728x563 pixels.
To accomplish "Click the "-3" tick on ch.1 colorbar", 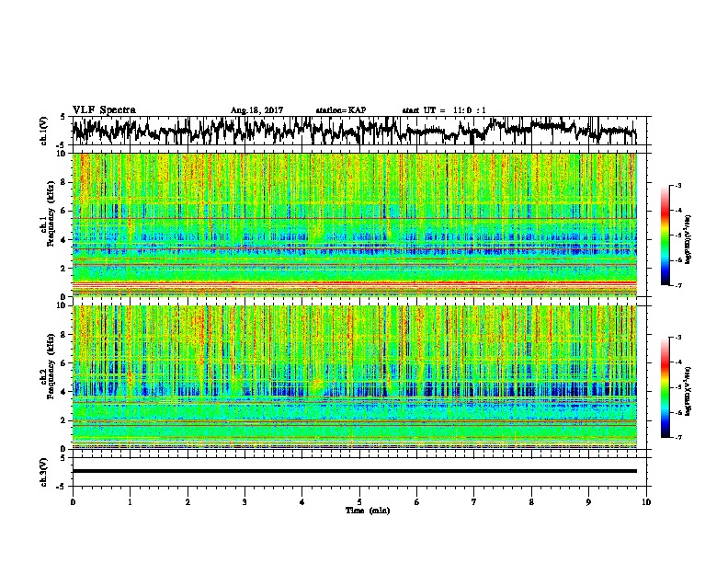I will click(x=678, y=186).
